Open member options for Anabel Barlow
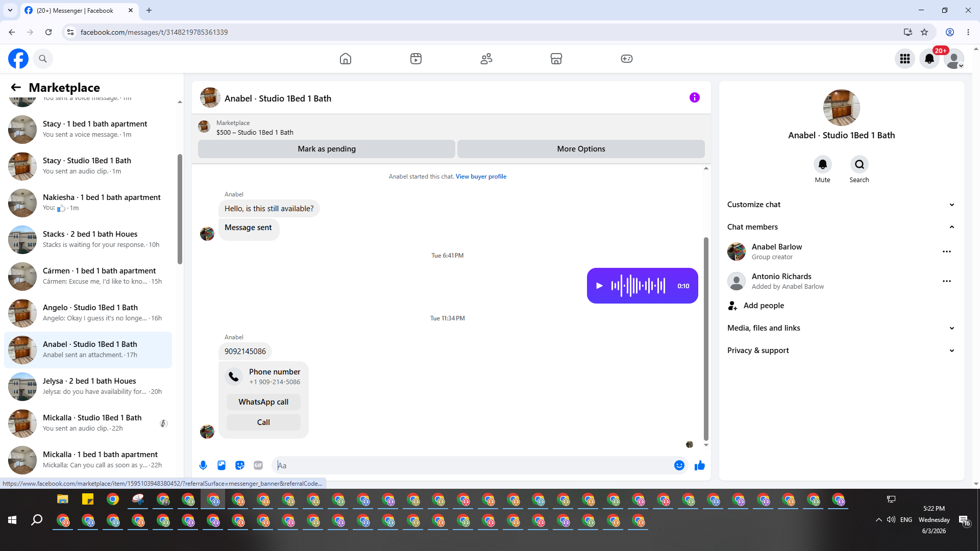The width and height of the screenshot is (980, 551). click(947, 252)
